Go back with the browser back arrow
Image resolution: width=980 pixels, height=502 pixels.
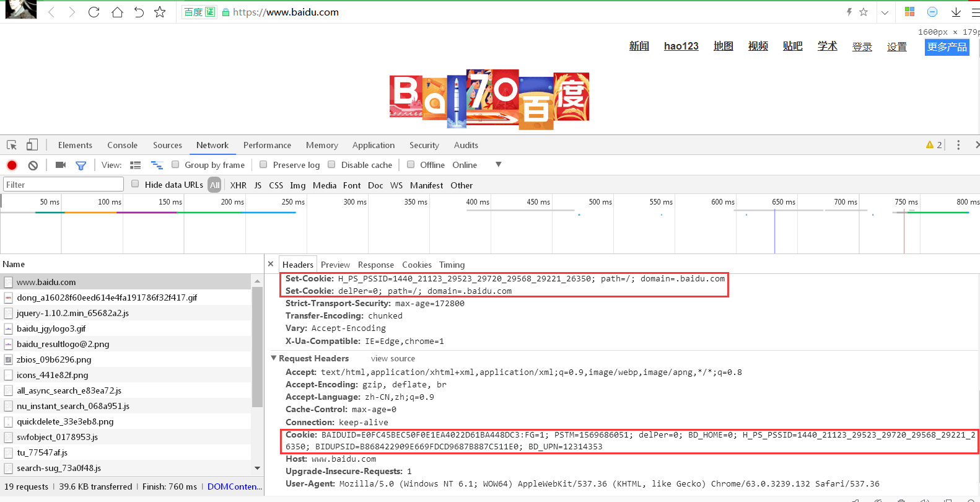(51, 12)
